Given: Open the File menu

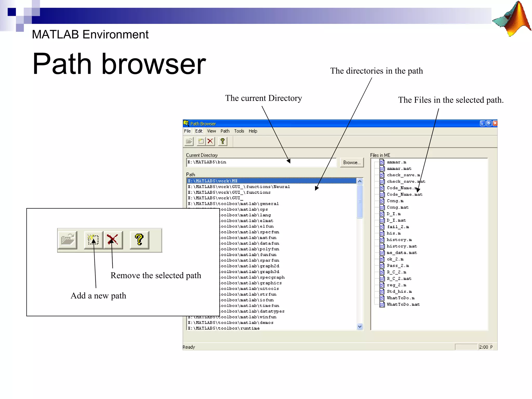Looking at the screenshot, I should (187, 131).
